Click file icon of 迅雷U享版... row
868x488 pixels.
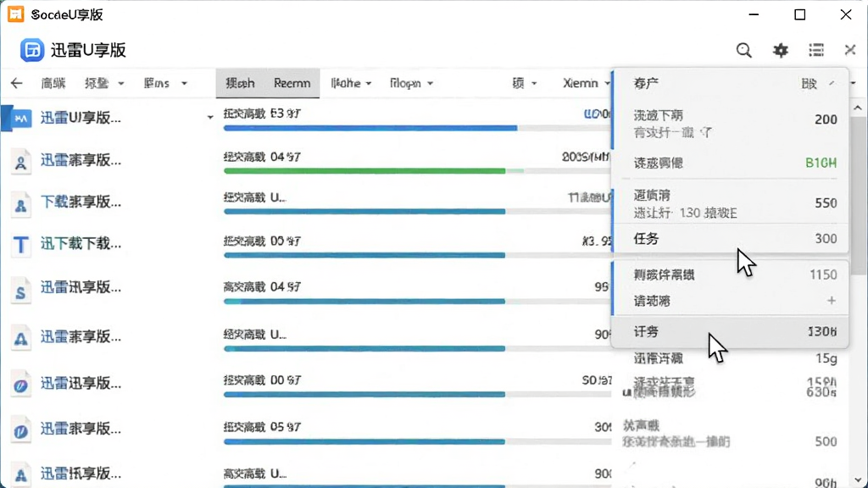pos(21,119)
